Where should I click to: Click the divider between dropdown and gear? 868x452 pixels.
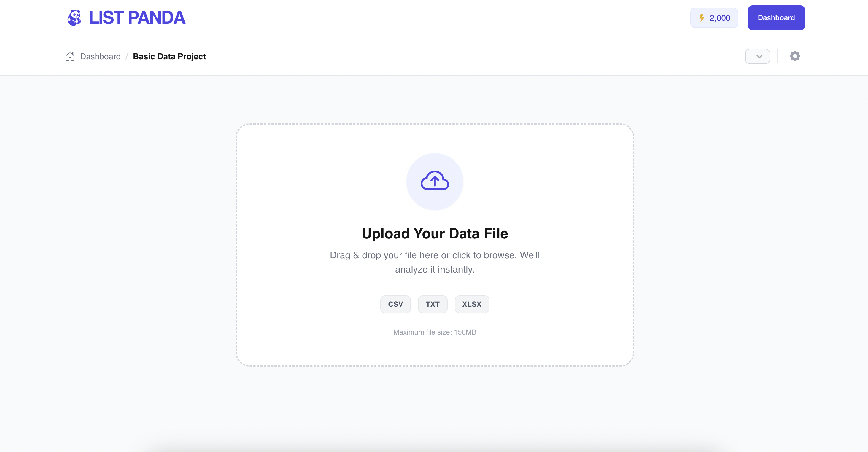pyautogui.click(x=777, y=56)
